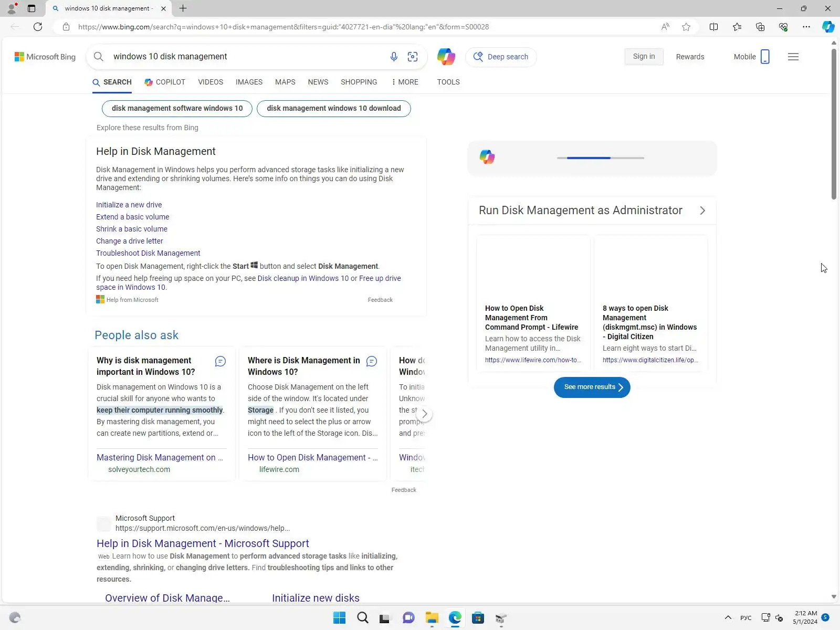Viewport: 840px width, 630px height.
Task: Click the page vertical scrollbar thumb
Action: [834, 124]
